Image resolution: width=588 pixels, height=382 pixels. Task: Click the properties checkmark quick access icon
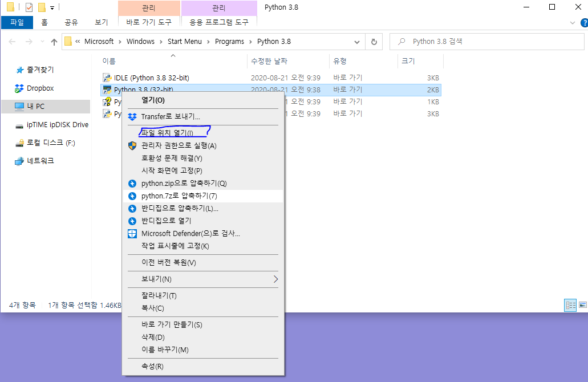pos(29,7)
